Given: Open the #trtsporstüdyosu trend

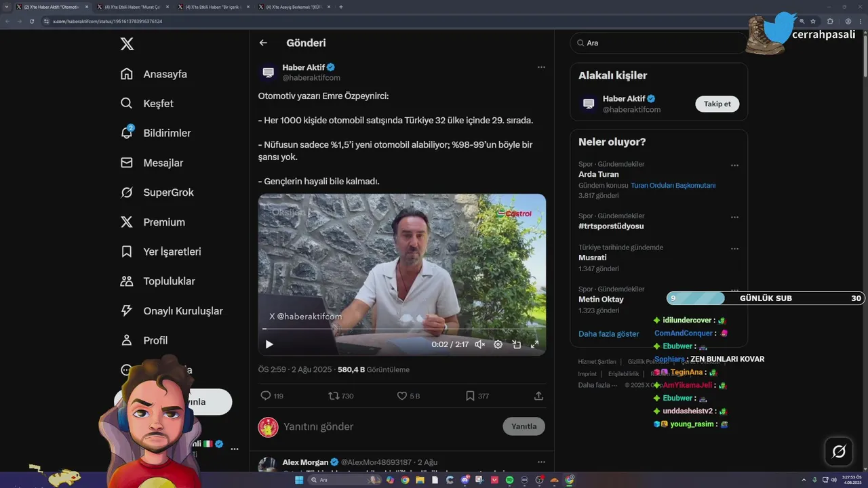Looking at the screenshot, I should (611, 226).
